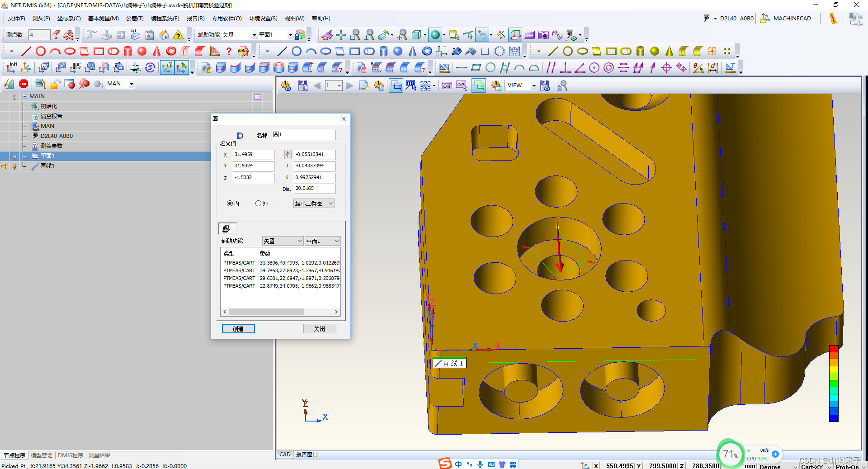Screen dimensions: 868x469
Task: Click the Sogou S input method icon
Action: click(445, 464)
